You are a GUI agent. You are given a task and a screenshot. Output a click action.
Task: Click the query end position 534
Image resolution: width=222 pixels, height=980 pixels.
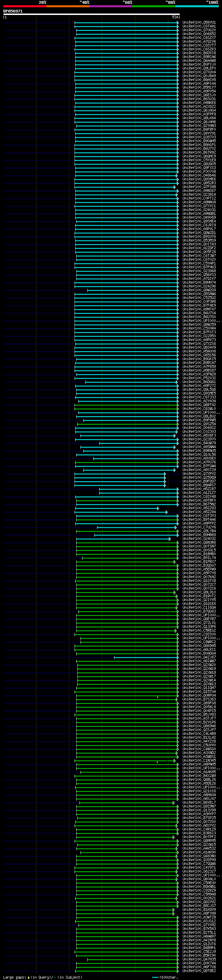point(175,17)
